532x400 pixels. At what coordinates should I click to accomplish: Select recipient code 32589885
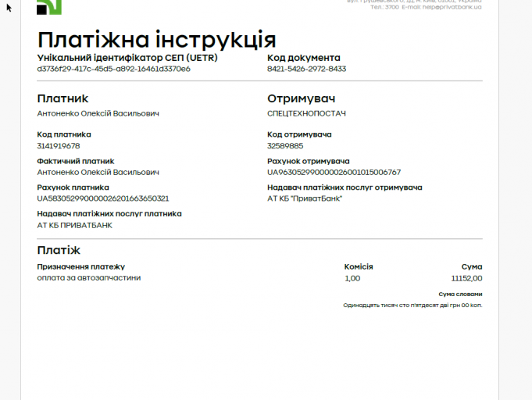coord(285,146)
